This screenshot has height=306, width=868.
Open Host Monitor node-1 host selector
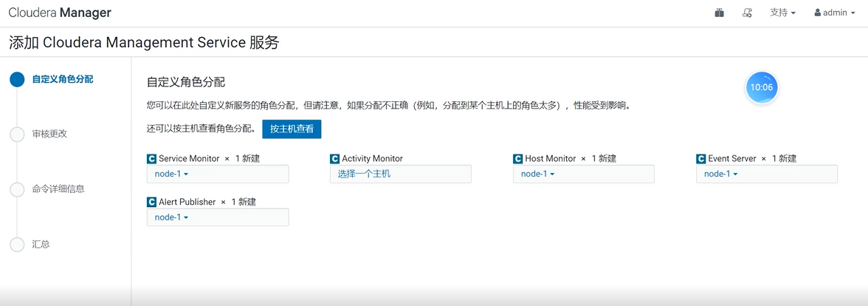click(x=584, y=174)
